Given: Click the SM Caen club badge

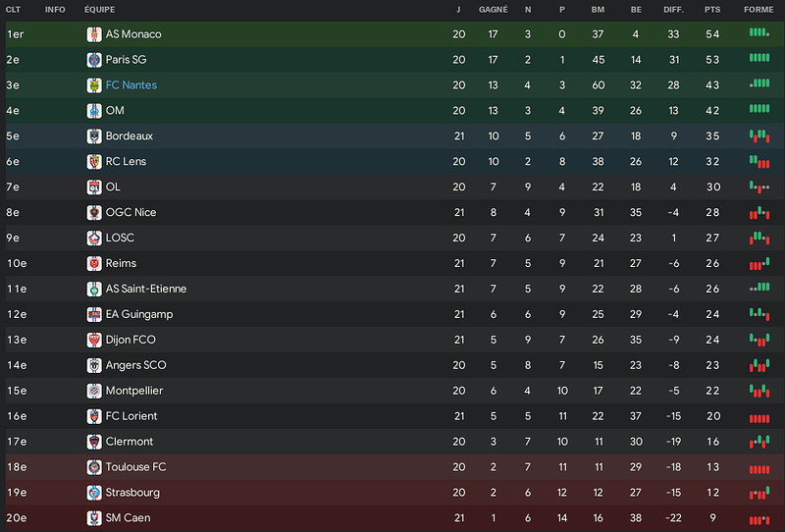Looking at the screenshot, I should (94, 518).
